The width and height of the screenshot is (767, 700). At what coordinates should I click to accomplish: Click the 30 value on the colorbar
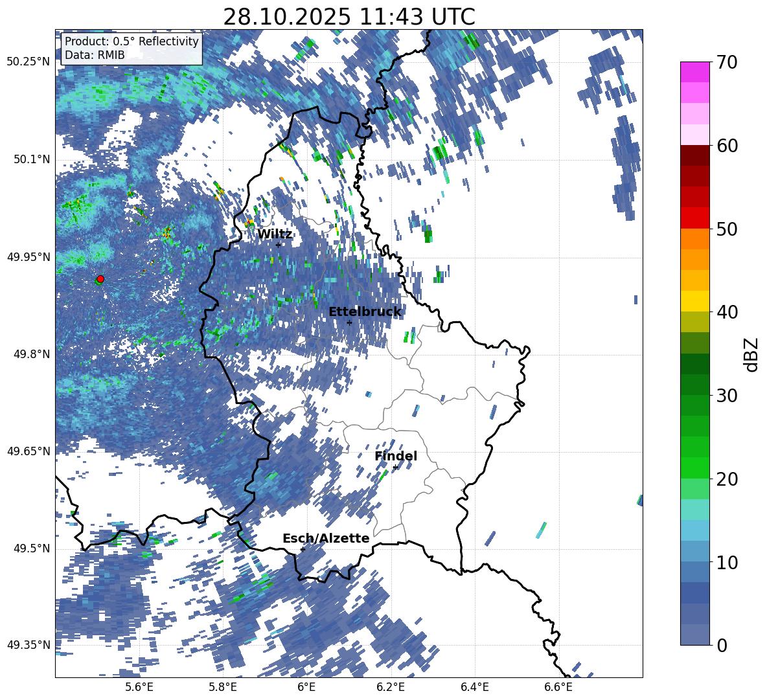[727, 396]
